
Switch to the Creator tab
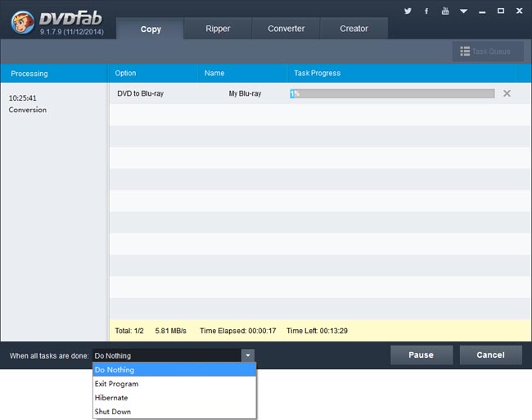tap(354, 29)
